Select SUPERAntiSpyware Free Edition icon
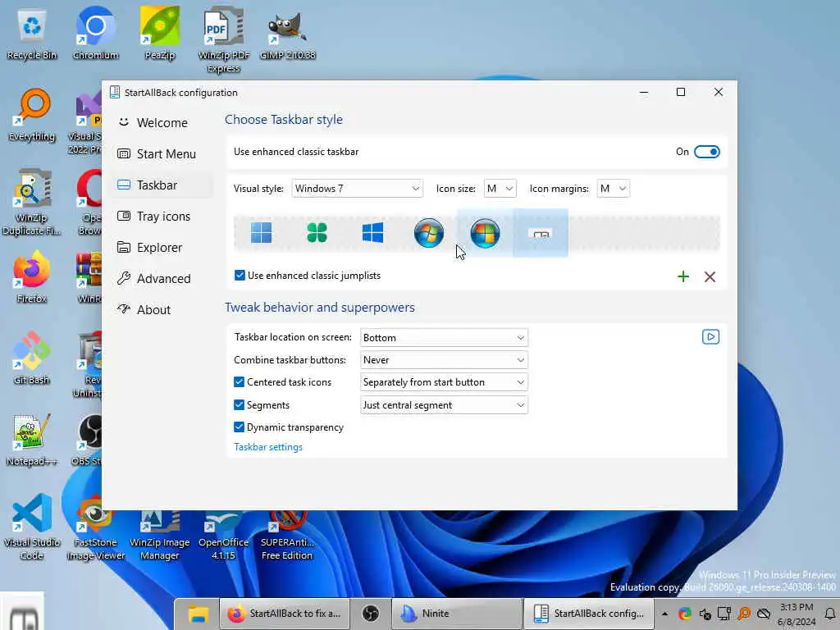Screen dimensions: 840x630 (287, 533)
